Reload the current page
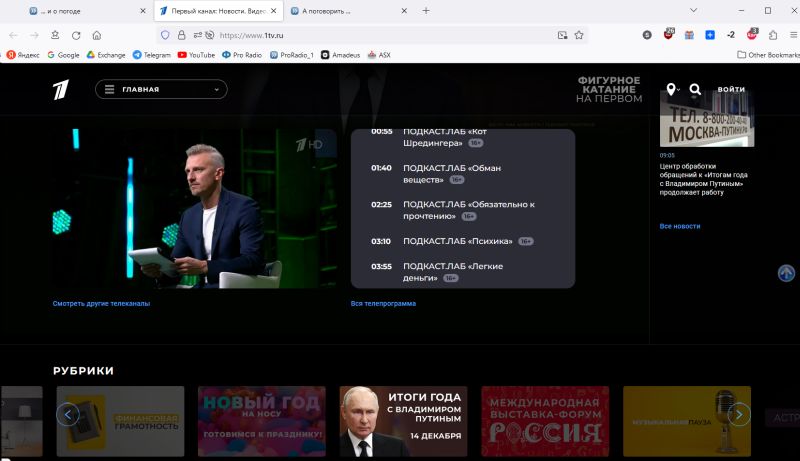 pyautogui.click(x=76, y=35)
